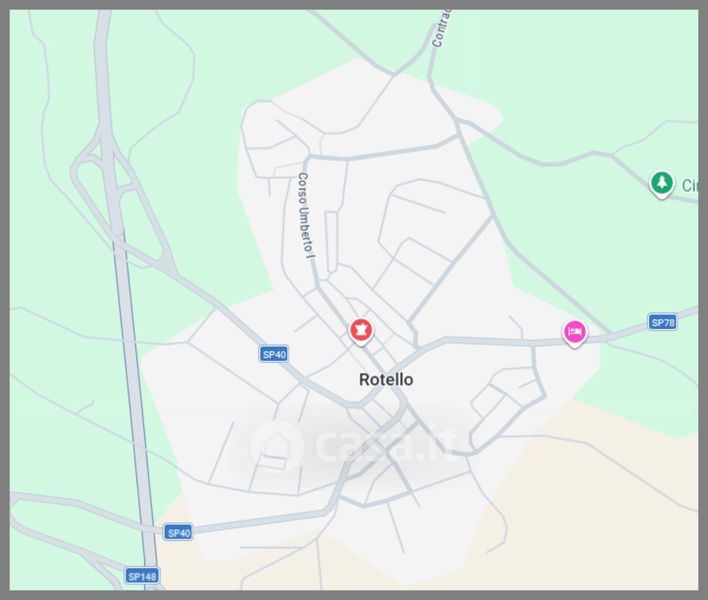The image size is (708, 600).
Task: Select the Corso Umberto I street label
Action: pos(306,215)
